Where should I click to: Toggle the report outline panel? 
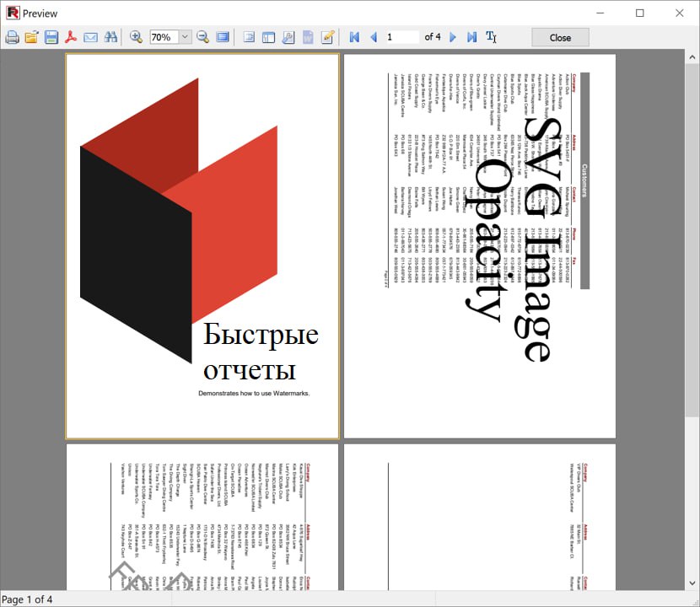coord(249,37)
